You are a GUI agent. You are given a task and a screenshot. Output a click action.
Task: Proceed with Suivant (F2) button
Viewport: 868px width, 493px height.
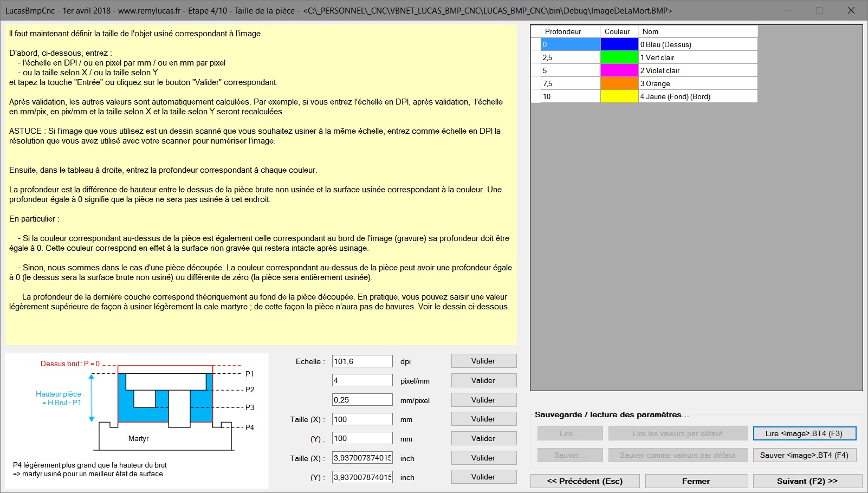(807, 481)
